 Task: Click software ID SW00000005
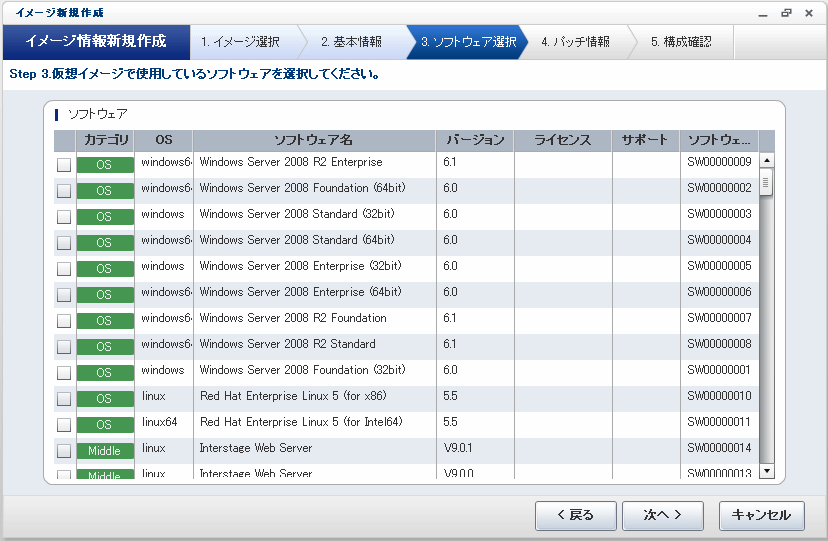click(x=719, y=266)
